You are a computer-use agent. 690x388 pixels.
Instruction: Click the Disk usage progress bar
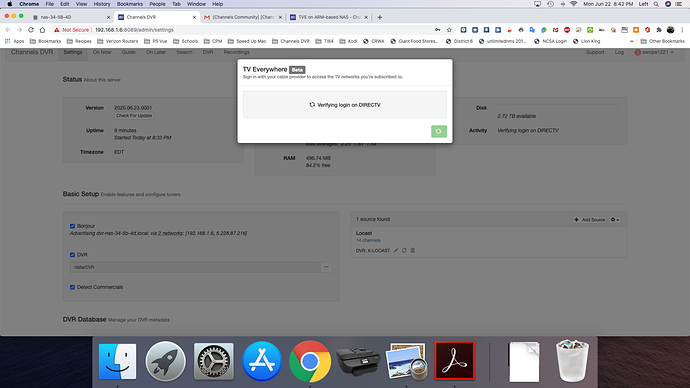click(558, 107)
